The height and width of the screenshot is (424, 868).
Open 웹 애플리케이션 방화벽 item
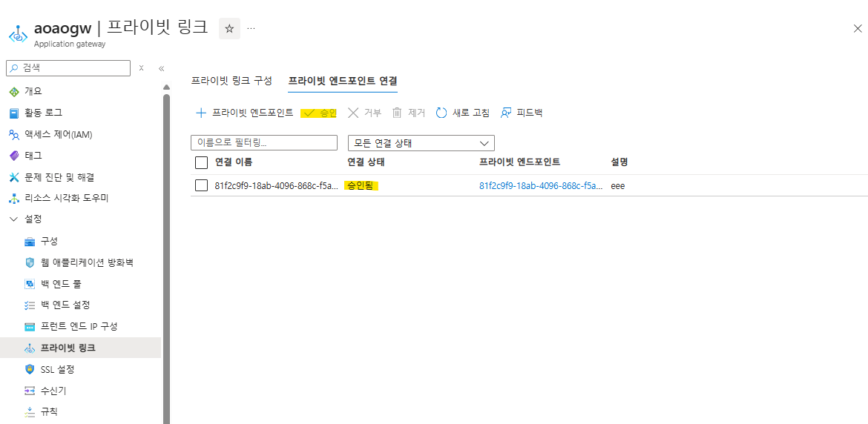pyautogui.click(x=80, y=262)
